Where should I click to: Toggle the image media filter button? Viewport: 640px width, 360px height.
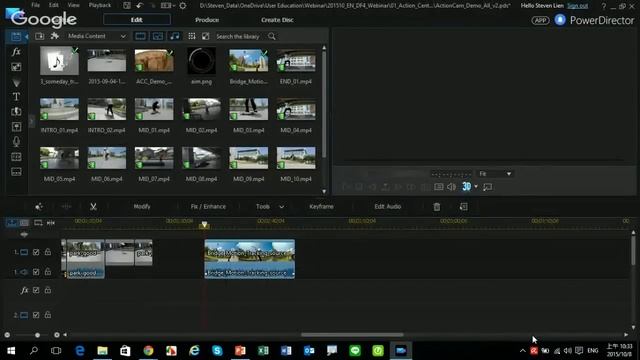(x=158, y=36)
